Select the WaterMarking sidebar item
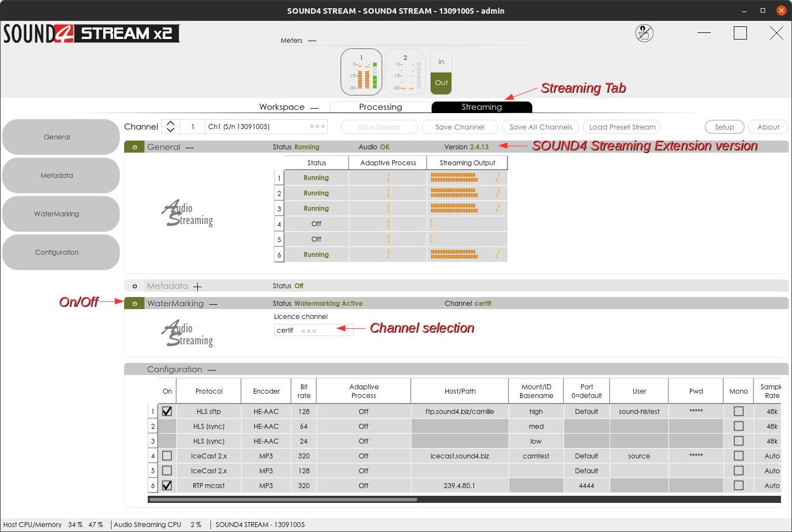 pos(61,214)
